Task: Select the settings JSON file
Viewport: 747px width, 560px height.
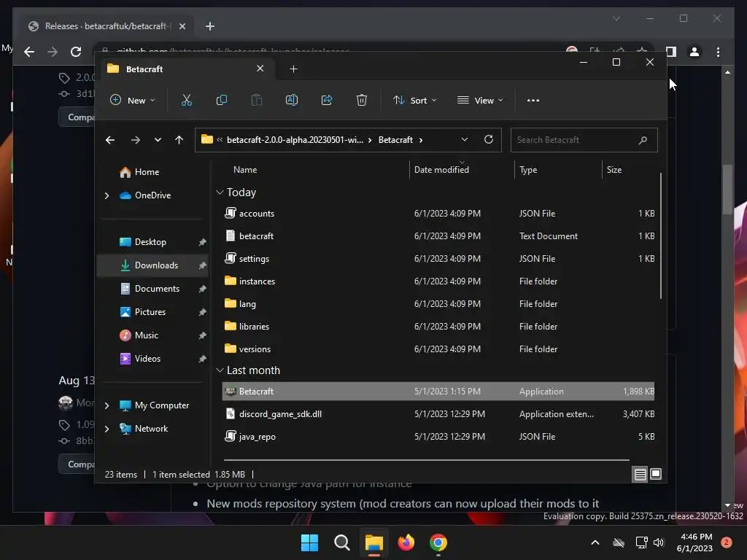Action: (x=438, y=259)
